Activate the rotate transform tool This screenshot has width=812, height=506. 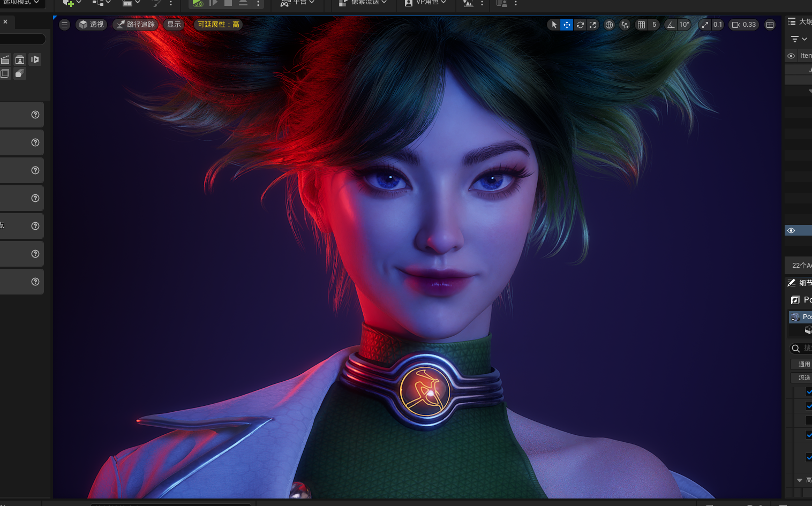(580, 25)
